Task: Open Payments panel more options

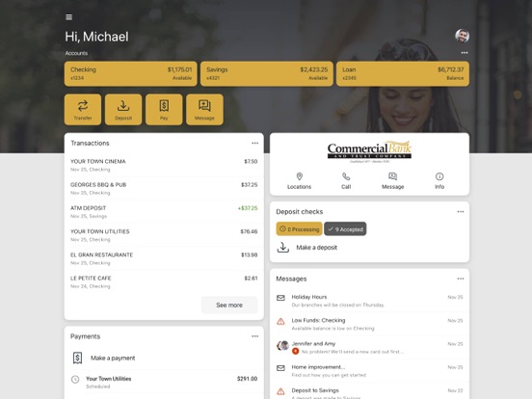Action: (254, 336)
